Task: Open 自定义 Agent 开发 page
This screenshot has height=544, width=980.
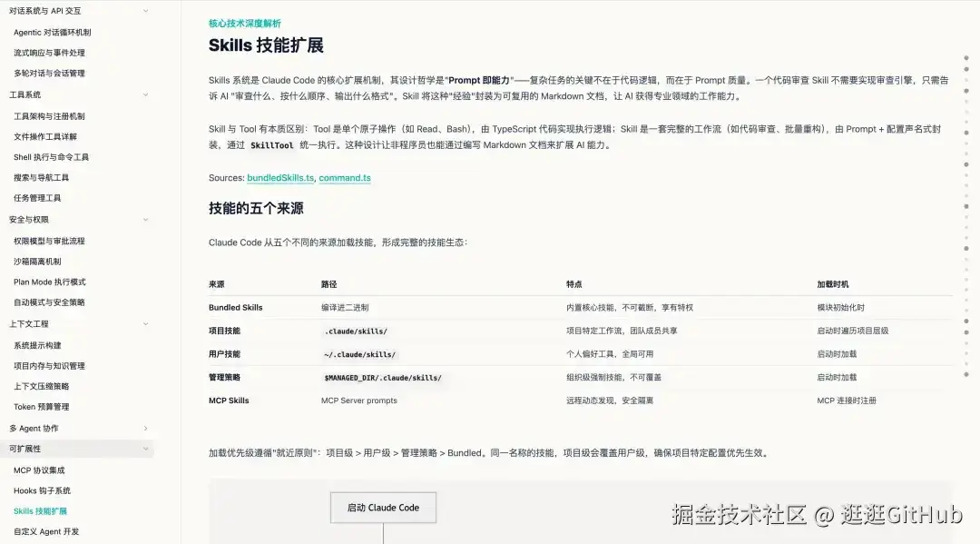Action: [x=46, y=531]
